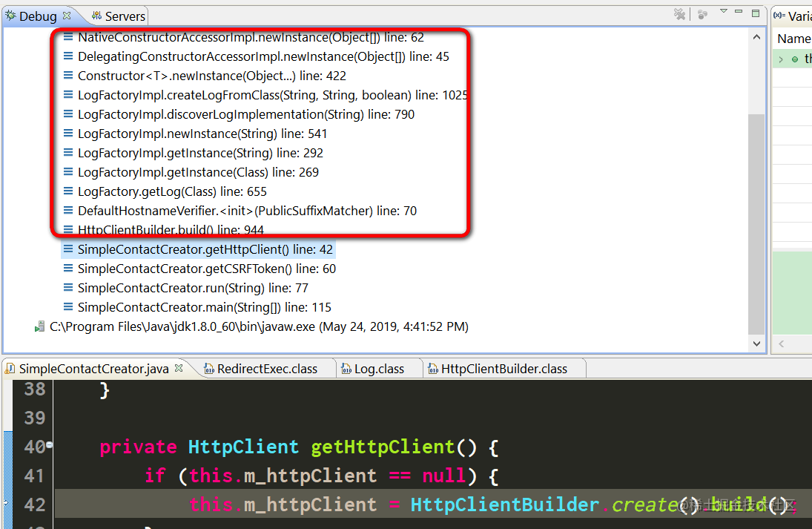Screen dimensions: 812x529
Task: Select the LogFactory.getLog(Class) stack frame
Action: [171, 191]
